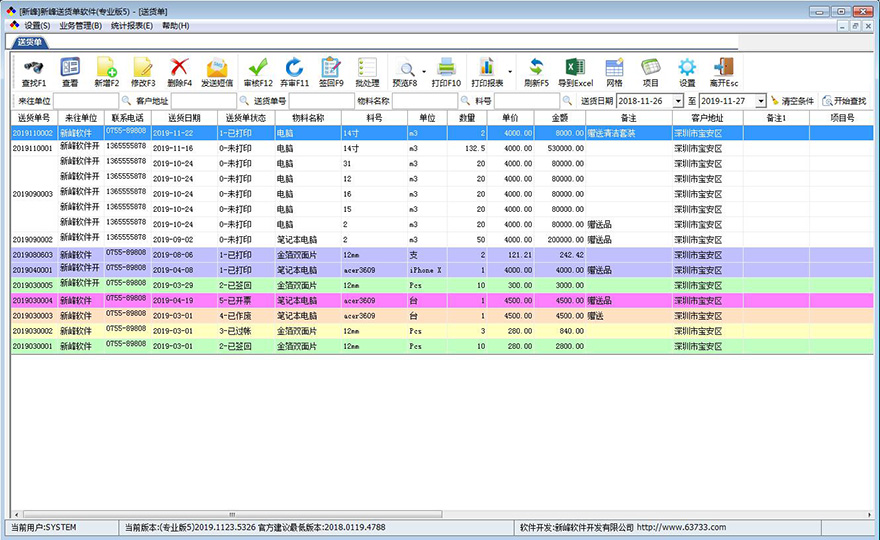880x540 pixels.
Task: Select pink order row 2019030004
Action: point(442,300)
